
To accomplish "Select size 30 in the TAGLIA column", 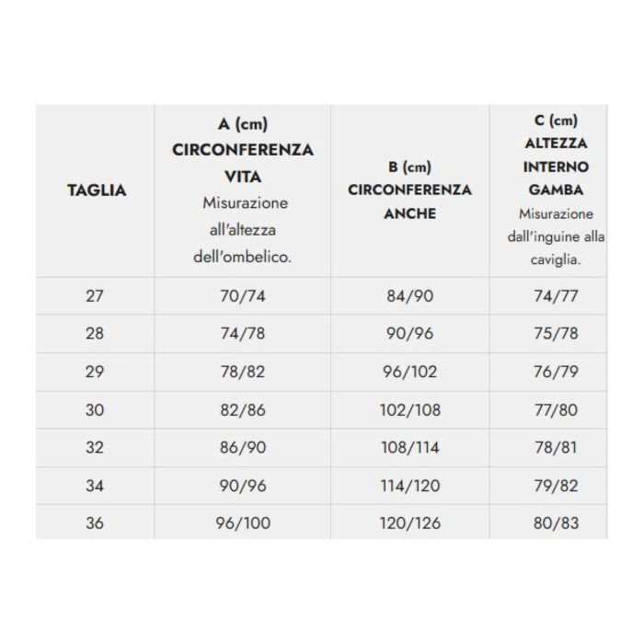I will coord(95,410).
